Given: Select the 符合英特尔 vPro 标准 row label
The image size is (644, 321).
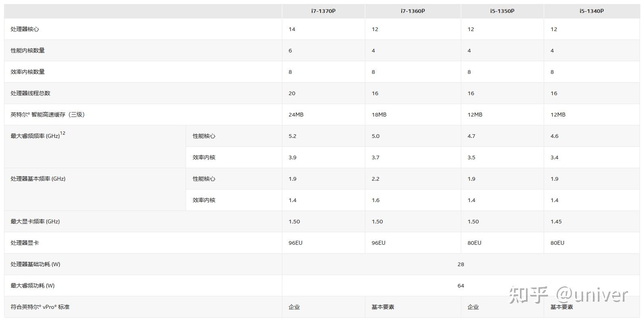Looking at the screenshot, I should (x=40, y=307).
